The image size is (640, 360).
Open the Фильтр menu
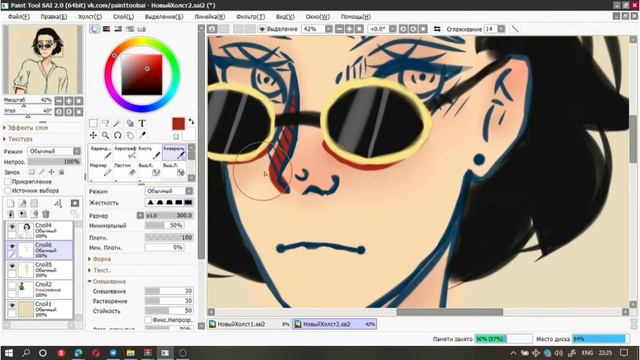(250, 17)
